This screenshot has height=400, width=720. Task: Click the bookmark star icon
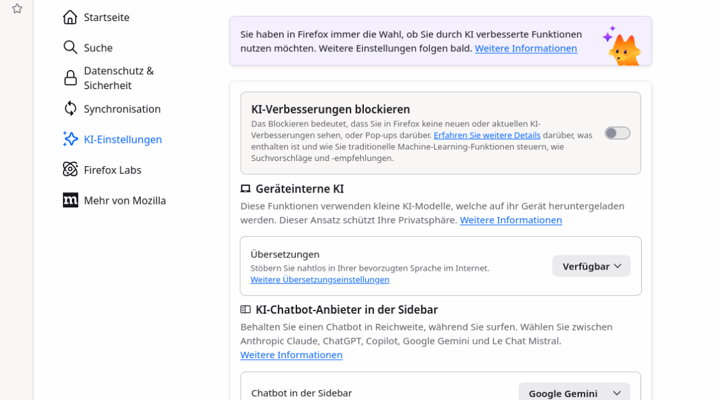pos(17,8)
